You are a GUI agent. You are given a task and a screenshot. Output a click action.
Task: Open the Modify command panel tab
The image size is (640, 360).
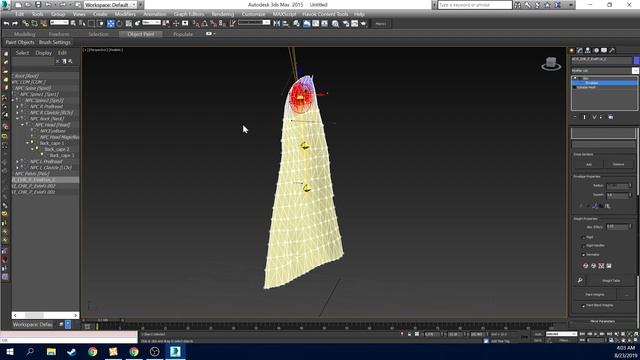tap(580, 50)
